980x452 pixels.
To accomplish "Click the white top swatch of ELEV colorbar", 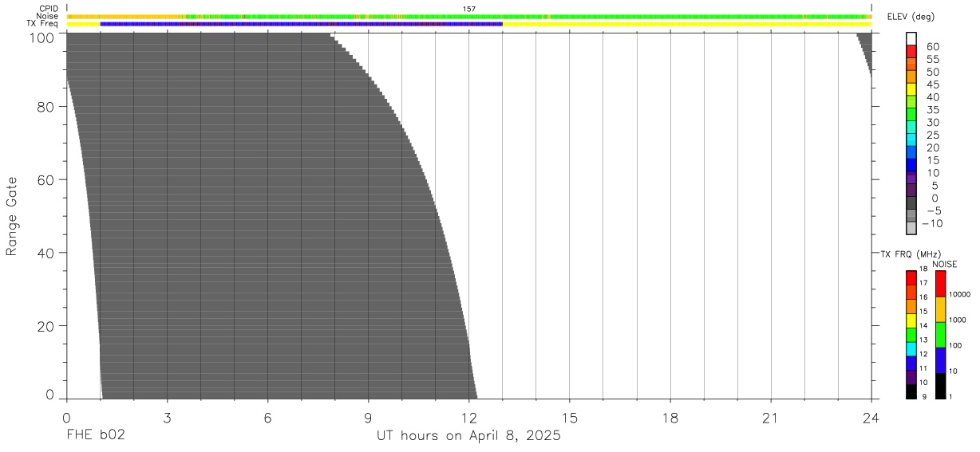I will 911,38.
